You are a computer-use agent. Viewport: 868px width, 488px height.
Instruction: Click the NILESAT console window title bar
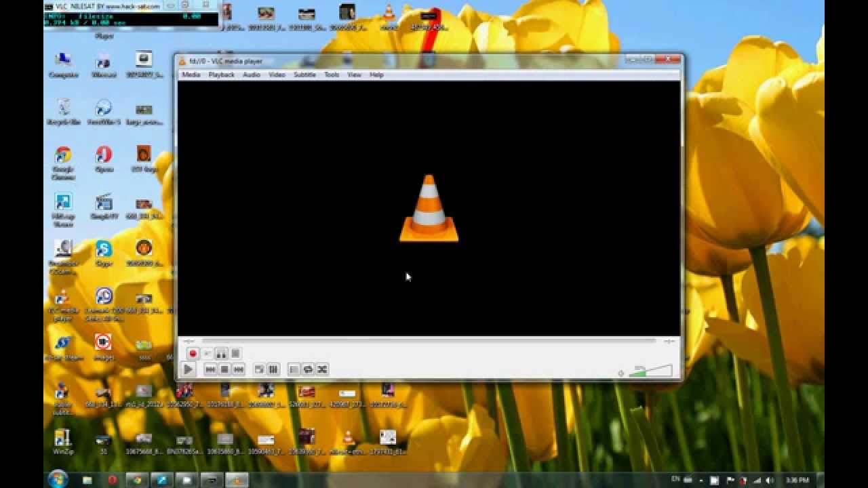click(132, 6)
